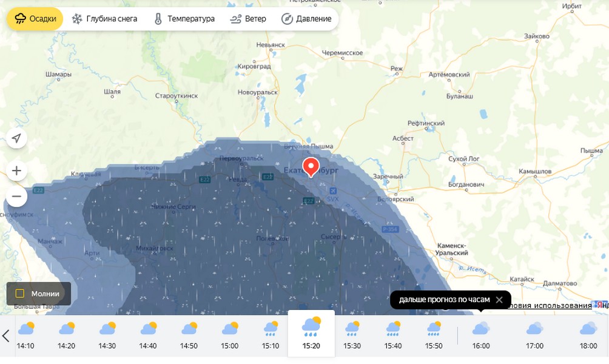The width and height of the screenshot is (609, 364).
Task: Close the hourly forecast tooltip
Action: (499, 300)
